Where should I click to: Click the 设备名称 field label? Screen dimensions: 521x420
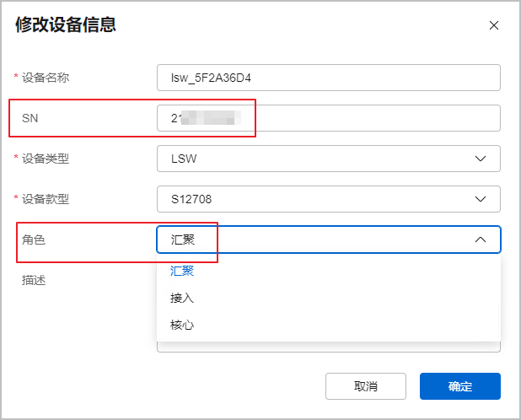pos(46,78)
